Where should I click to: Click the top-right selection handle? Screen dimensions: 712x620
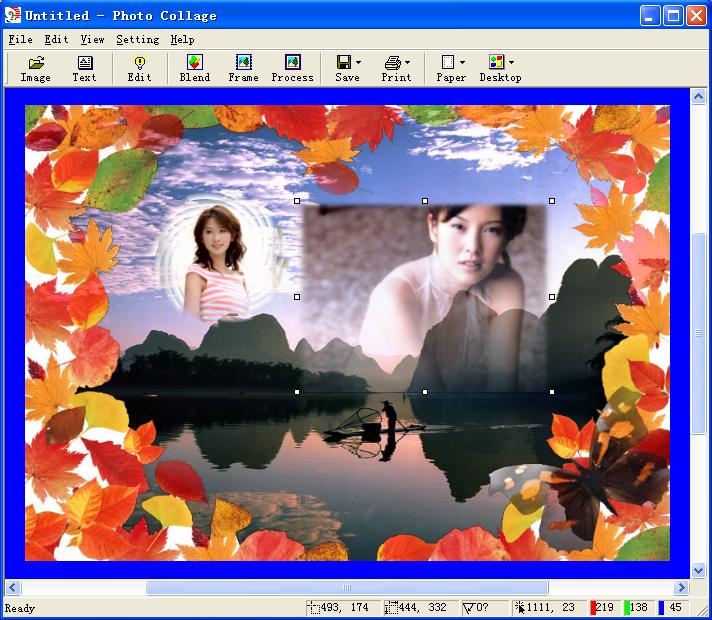552,201
